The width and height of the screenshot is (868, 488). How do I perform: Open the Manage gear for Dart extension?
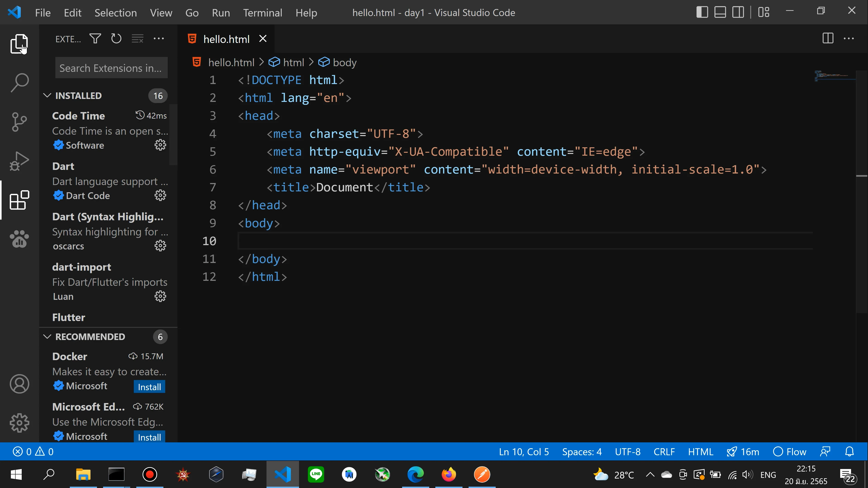160,196
